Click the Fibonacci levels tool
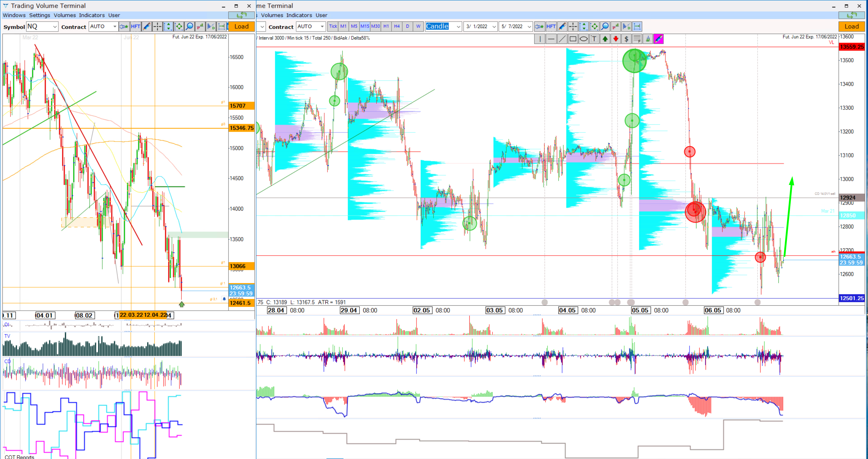 (637, 39)
